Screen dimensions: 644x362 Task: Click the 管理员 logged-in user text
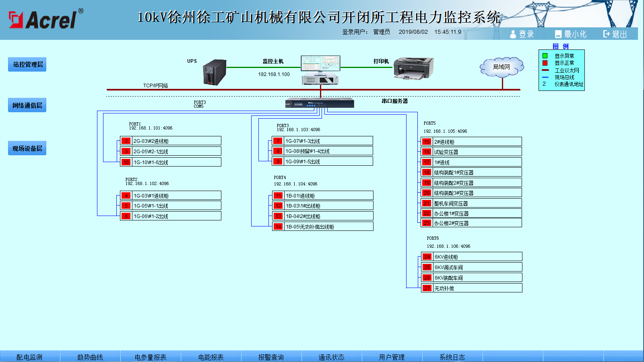click(382, 32)
